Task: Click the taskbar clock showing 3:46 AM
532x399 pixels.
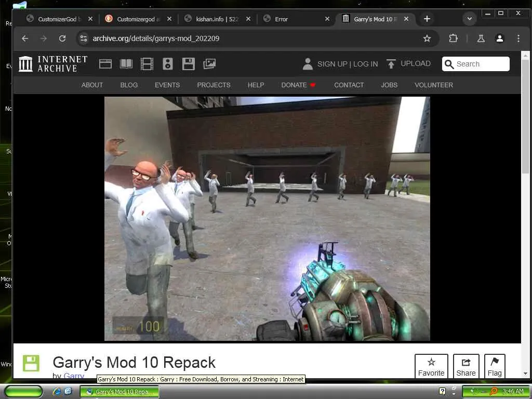Action: [512, 391]
